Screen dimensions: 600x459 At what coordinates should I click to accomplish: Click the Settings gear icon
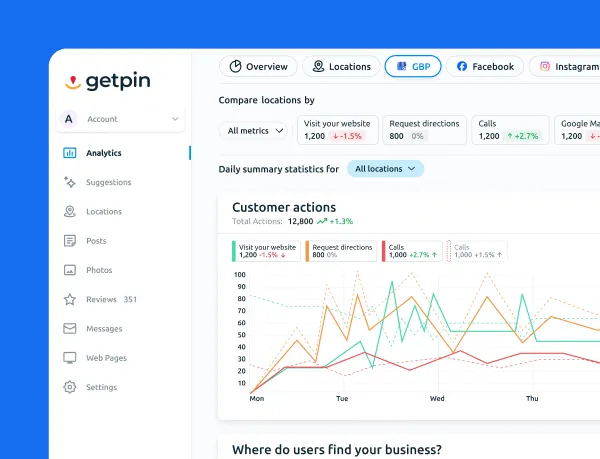pos(70,387)
